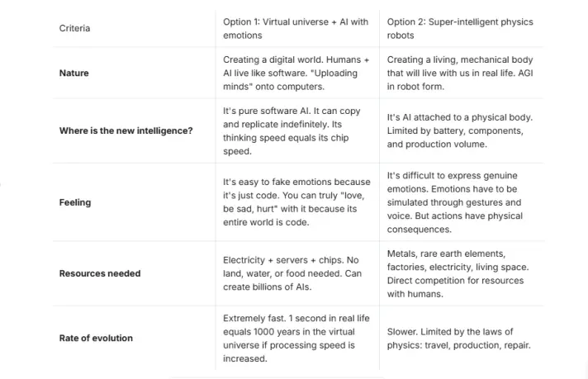This screenshot has width=588, height=379.
Task: Click the Resources needed row label
Action: coord(100,273)
